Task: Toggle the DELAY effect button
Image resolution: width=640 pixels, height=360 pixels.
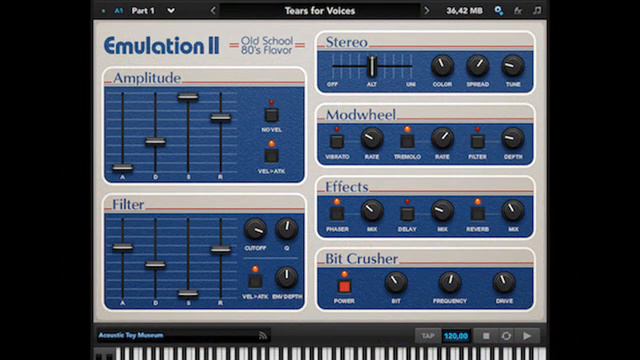Action: point(407,213)
